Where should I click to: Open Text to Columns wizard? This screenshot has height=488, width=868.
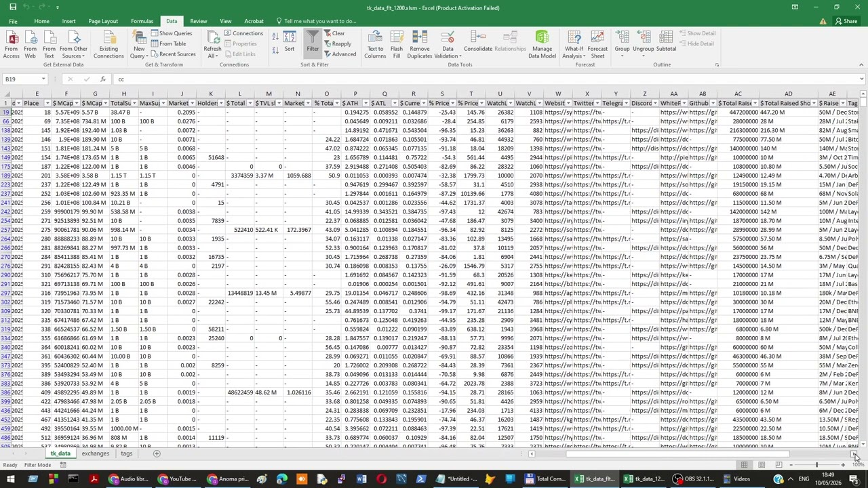pos(375,44)
